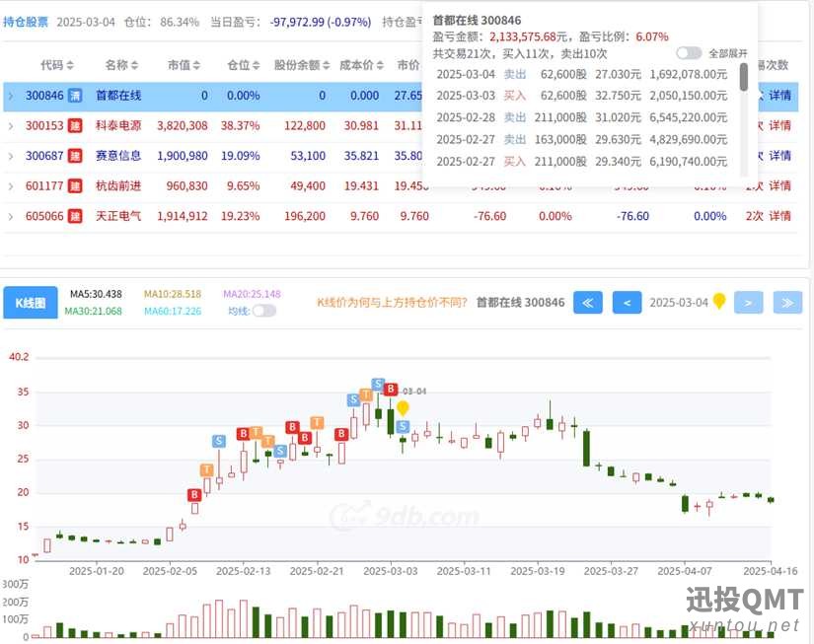
Task: Click the 清 badge beside 300846
Action: click(75, 96)
